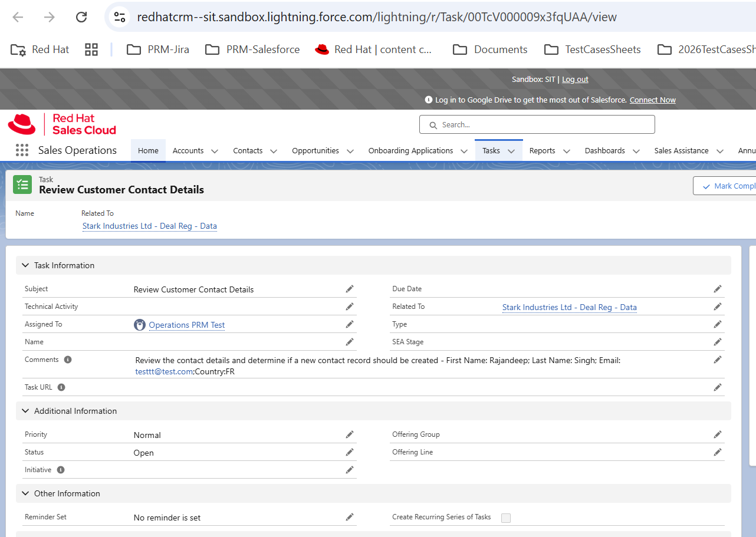Viewport: 756px width, 537px height.
Task: Open the Contacts tab
Action: (248, 150)
